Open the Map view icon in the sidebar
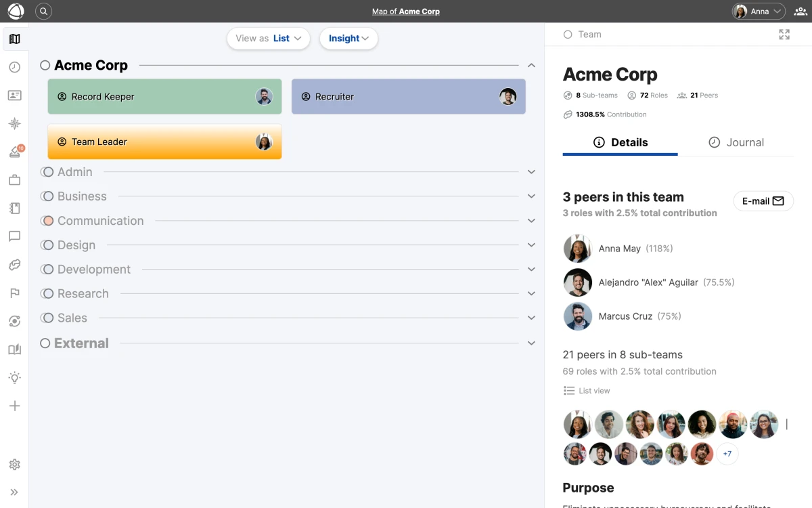The width and height of the screenshot is (812, 508). point(15,39)
